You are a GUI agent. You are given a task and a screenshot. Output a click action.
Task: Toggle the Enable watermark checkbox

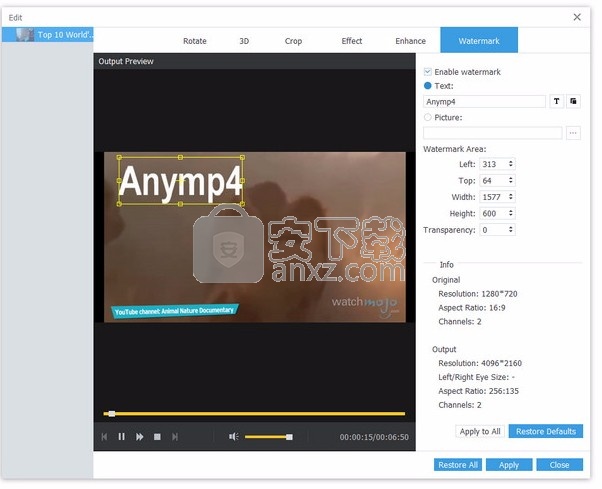[427, 72]
